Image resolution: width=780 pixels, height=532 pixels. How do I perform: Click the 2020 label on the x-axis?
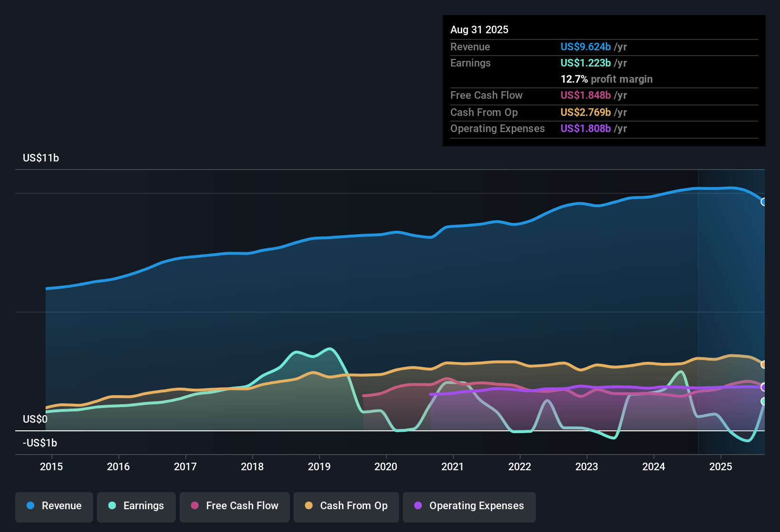(386, 467)
